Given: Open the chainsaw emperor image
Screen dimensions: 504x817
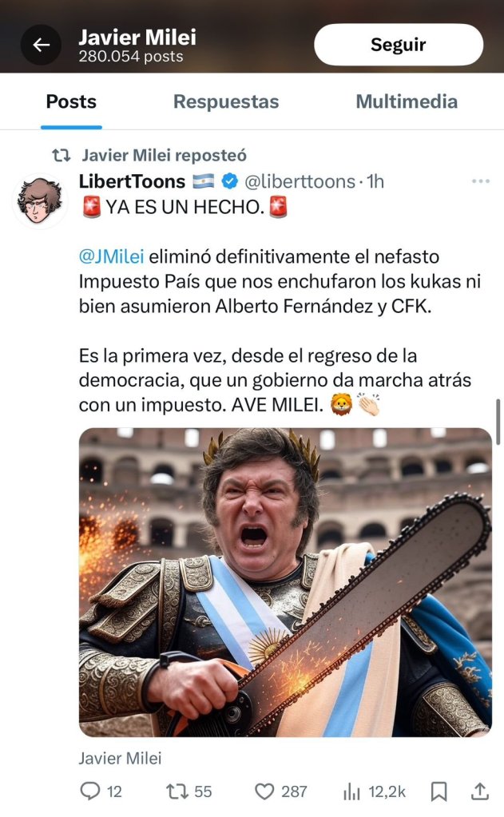Looking at the screenshot, I should tap(285, 582).
